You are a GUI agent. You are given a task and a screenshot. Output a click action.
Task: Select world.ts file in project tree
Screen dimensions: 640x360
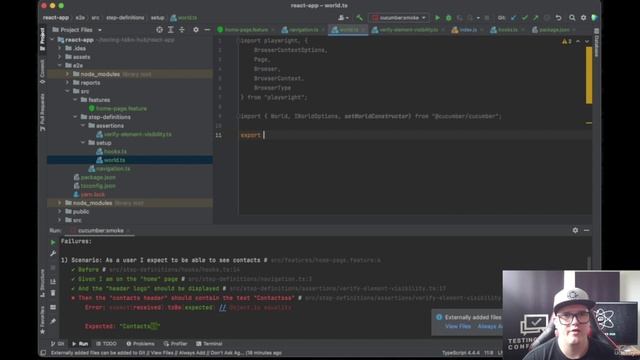click(x=114, y=160)
